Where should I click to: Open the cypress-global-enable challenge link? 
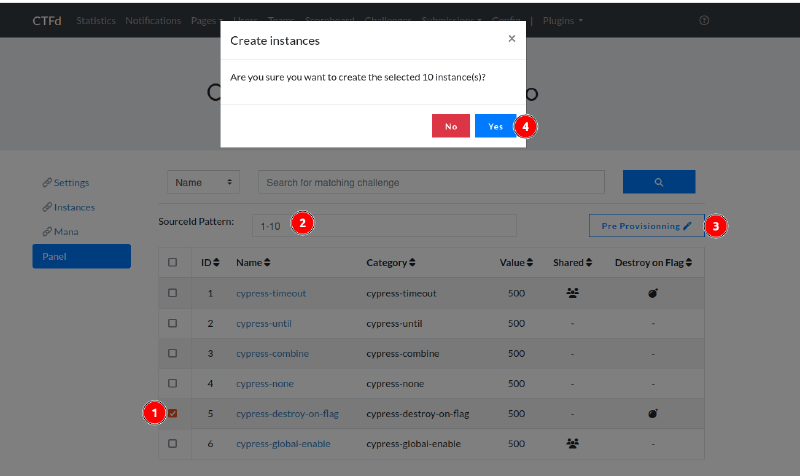click(x=283, y=444)
